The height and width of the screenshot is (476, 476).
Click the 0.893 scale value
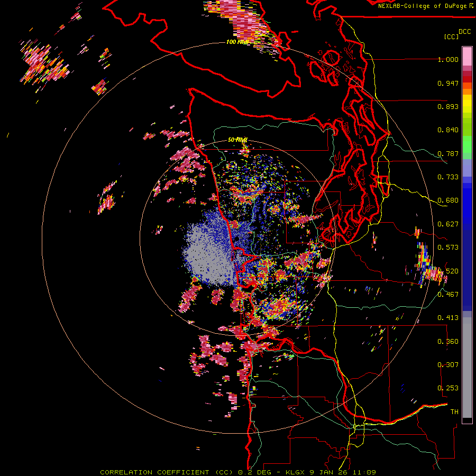tap(448, 106)
